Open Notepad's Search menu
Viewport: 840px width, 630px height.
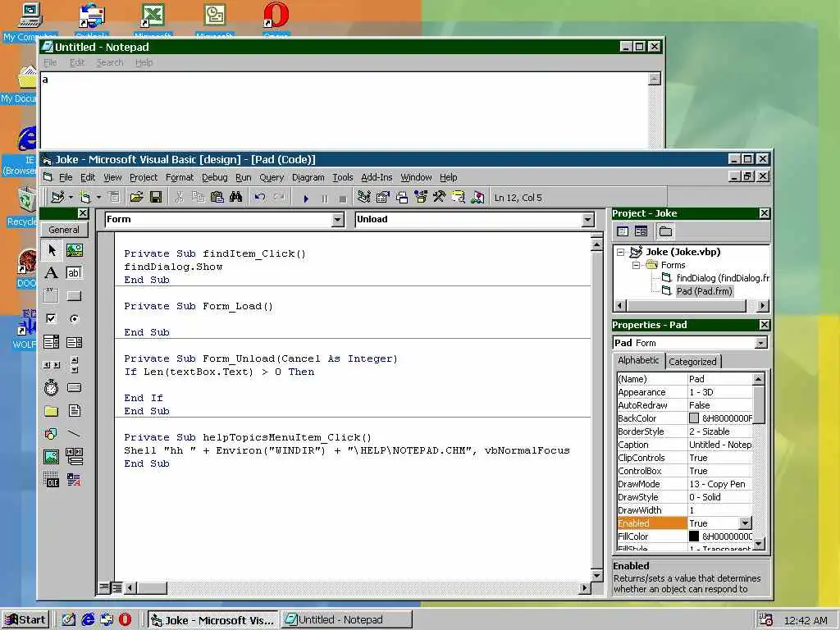tap(110, 62)
